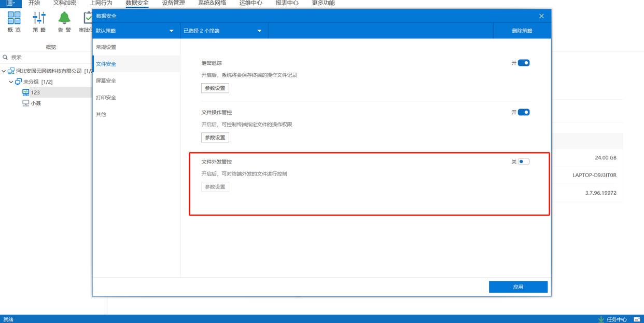Click the company network icon in tree

11,71
